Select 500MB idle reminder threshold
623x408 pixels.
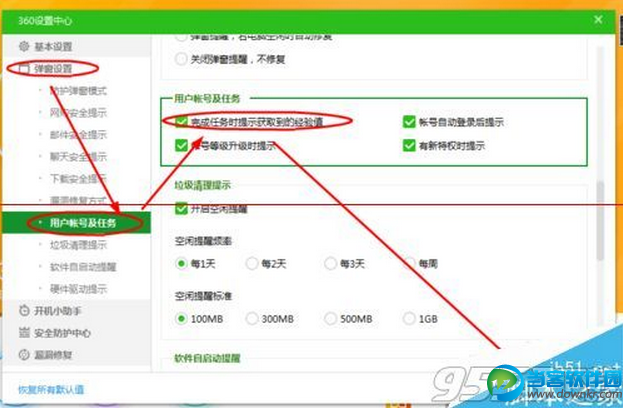pos(330,319)
